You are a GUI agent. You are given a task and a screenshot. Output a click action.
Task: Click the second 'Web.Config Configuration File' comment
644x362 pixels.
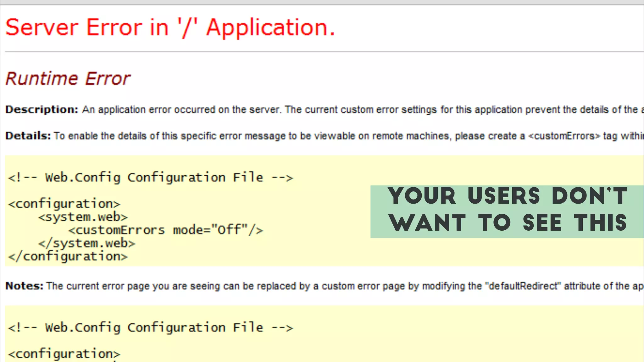pos(150,328)
